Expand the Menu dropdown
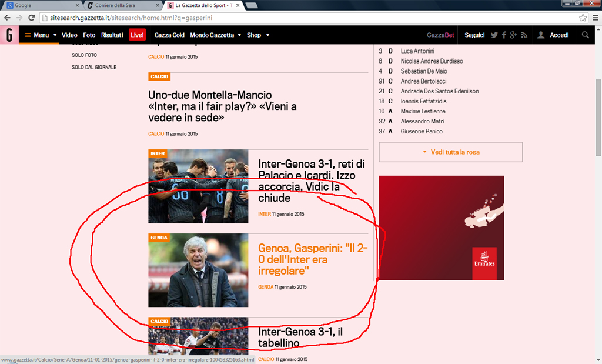This screenshot has height=364, width=602. click(41, 35)
